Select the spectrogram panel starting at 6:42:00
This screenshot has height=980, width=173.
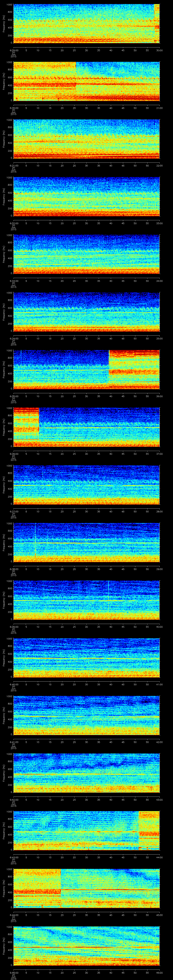click(x=86, y=773)
